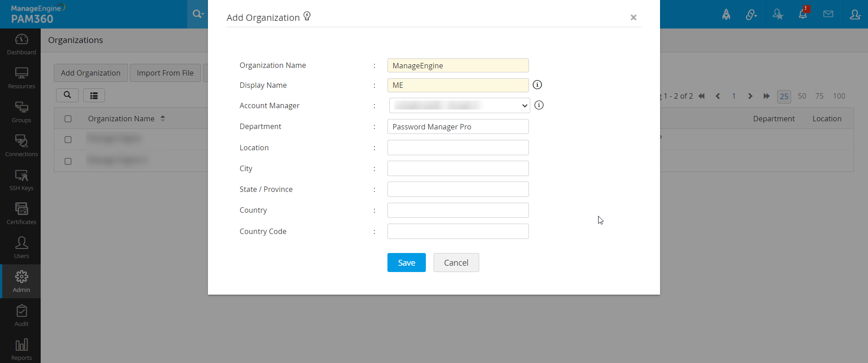Click the magnifier search button above table

pos(67,95)
